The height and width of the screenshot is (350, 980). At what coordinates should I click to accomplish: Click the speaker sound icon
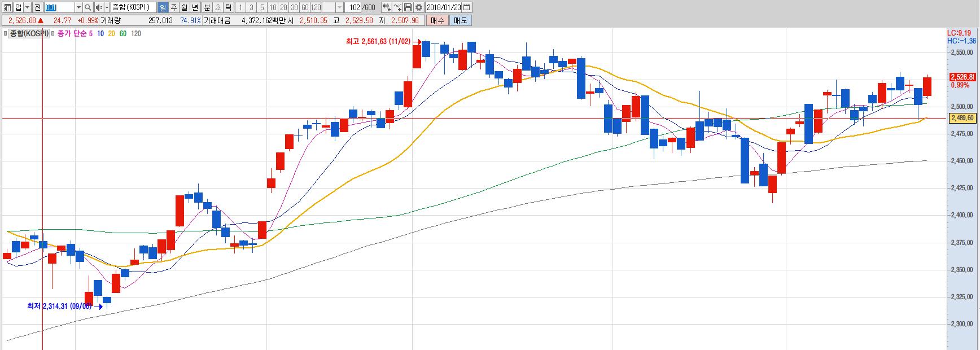[99, 7]
